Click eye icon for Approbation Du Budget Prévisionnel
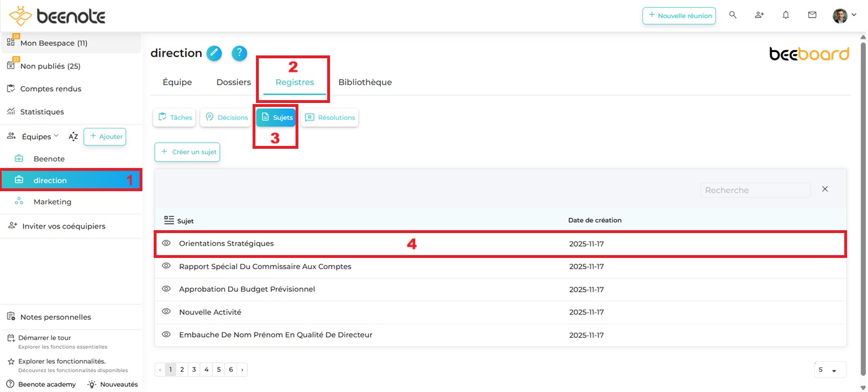This screenshot has height=392, width=868. click(166, 289)
